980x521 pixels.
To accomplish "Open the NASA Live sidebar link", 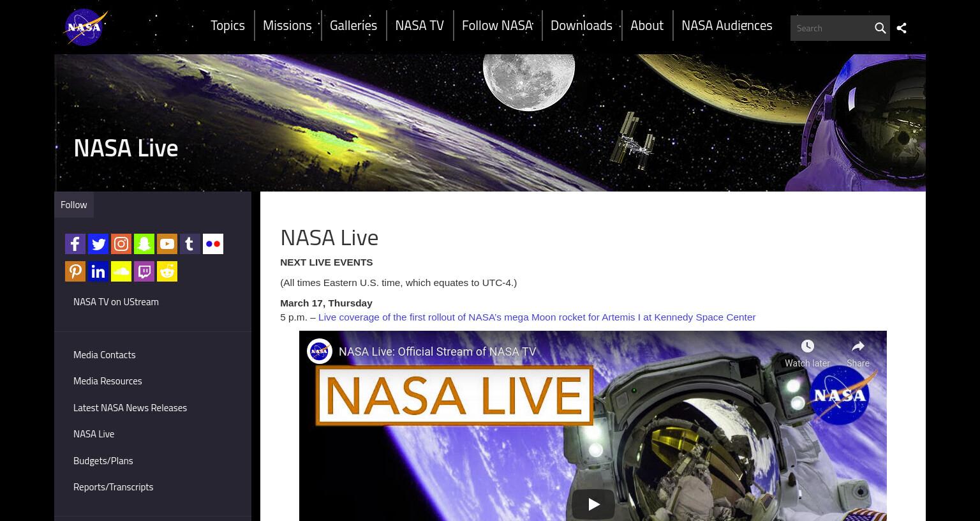I will pyautogui.click(x=94, y=434).
